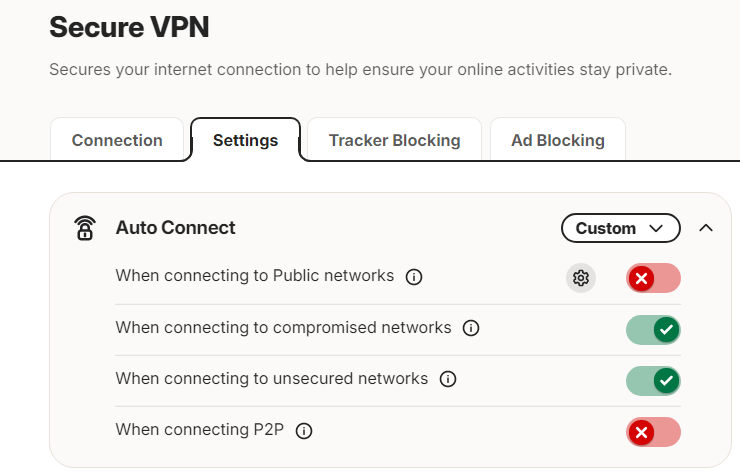Screen dimensions: 740x473
Task: Collapse the Auto Connect section
Action: (706, 228)
